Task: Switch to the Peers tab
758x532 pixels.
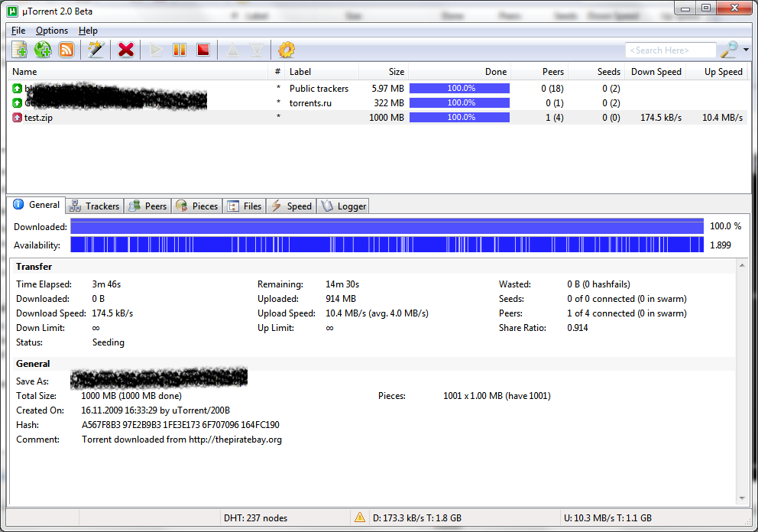Action: (148, 206)
